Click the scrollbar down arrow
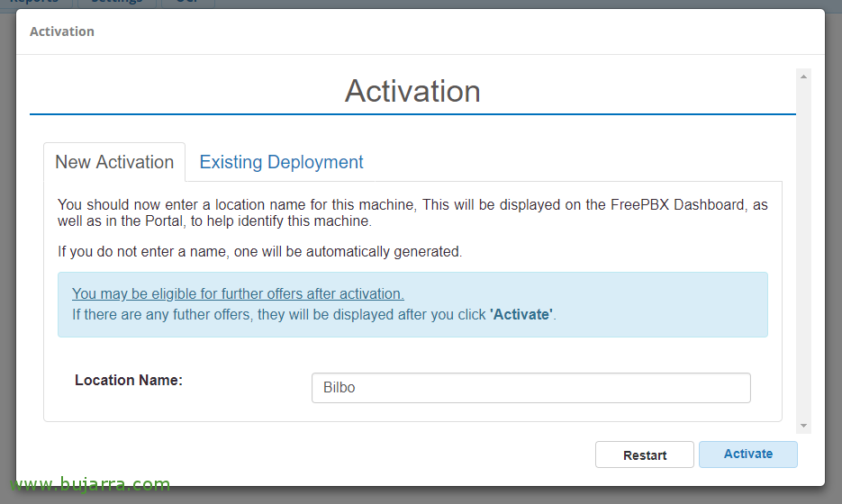The image size is (842, 504). (x=803, y=426)
